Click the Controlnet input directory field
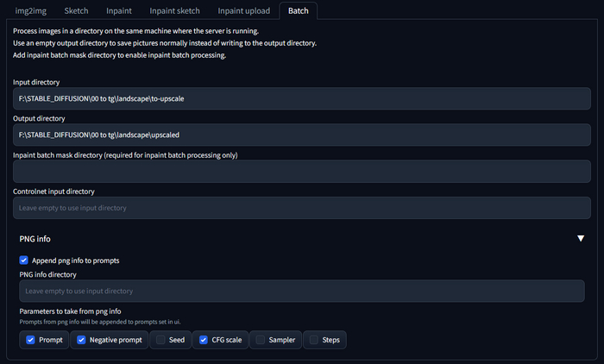This screenshot has width=604, height=364. tap(302, 208)
